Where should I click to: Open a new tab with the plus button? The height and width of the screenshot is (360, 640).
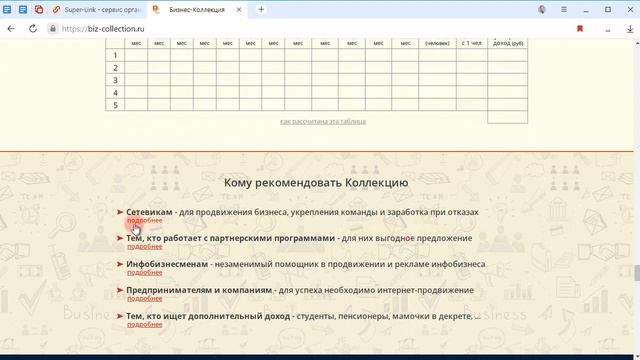[261, 9]
